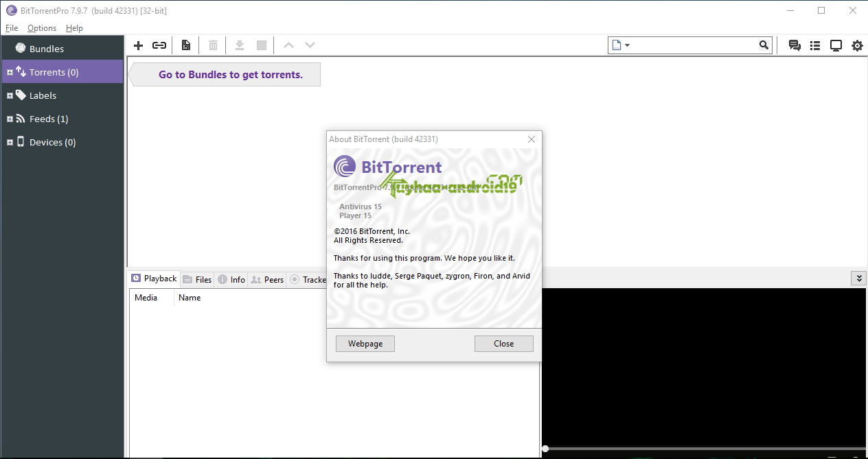Image resolution: width=868 pixels, height=459 pixels.
Task: Click the search magnifier icon
Action: tap(764, 45)
